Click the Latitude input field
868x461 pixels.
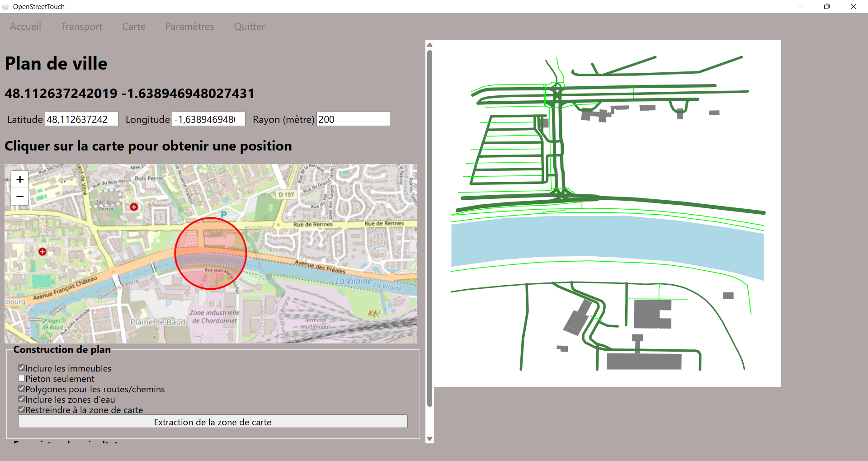tap(81, 119)
